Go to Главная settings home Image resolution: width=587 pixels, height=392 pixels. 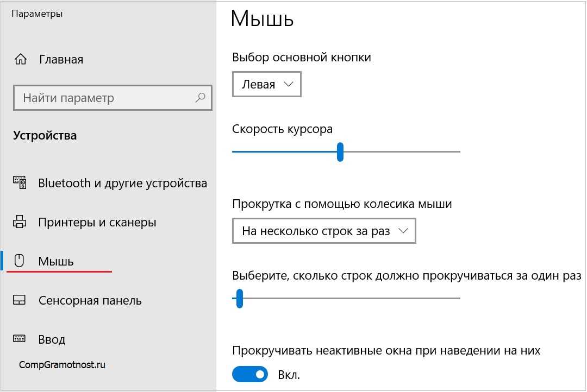click(61, 59)
